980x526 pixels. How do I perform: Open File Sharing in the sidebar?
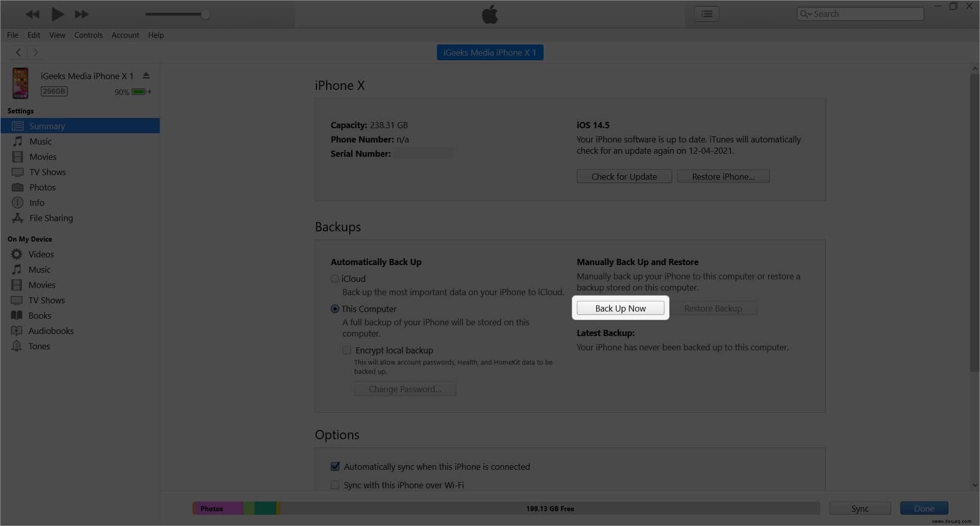tap(80, 218)
